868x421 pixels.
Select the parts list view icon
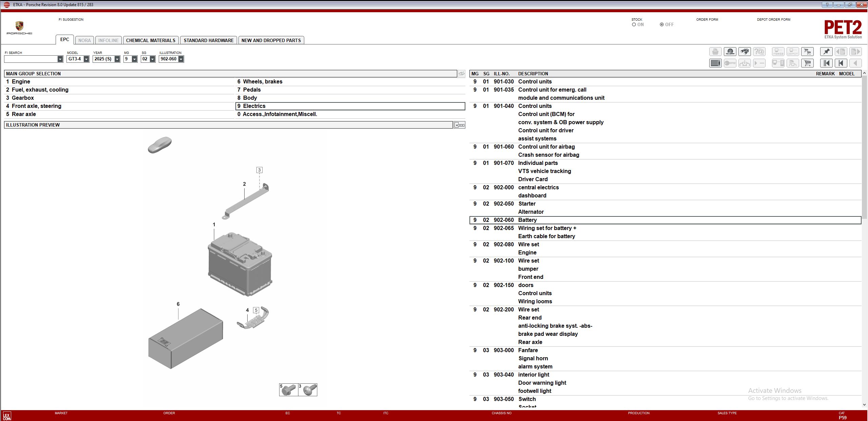click(x=715, y=63)
